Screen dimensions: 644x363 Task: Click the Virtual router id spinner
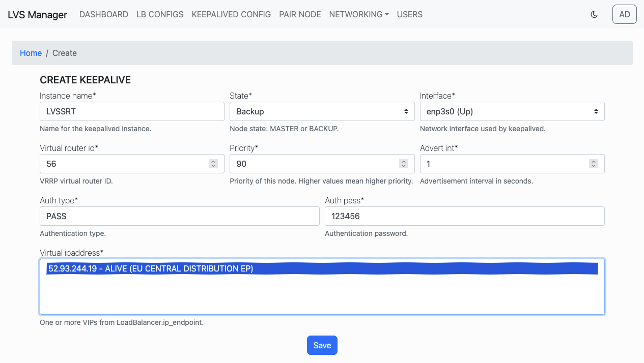click(x=214, y=164)
